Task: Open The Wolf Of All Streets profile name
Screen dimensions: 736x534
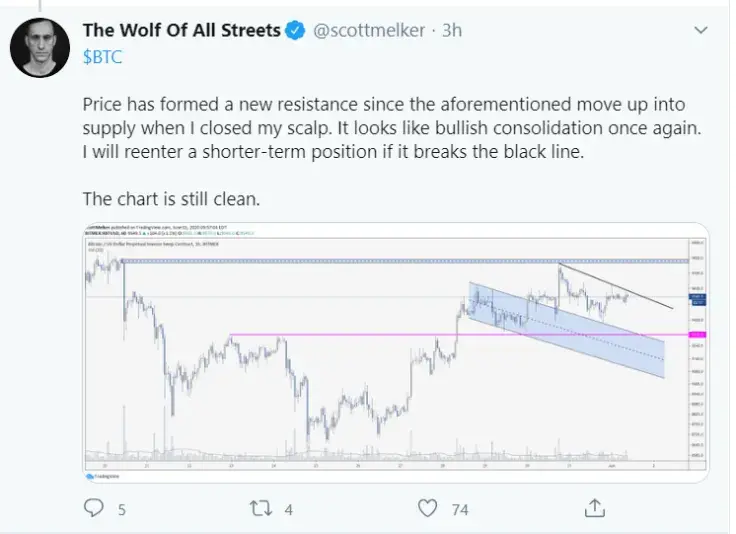Action: tap(181, 31)
